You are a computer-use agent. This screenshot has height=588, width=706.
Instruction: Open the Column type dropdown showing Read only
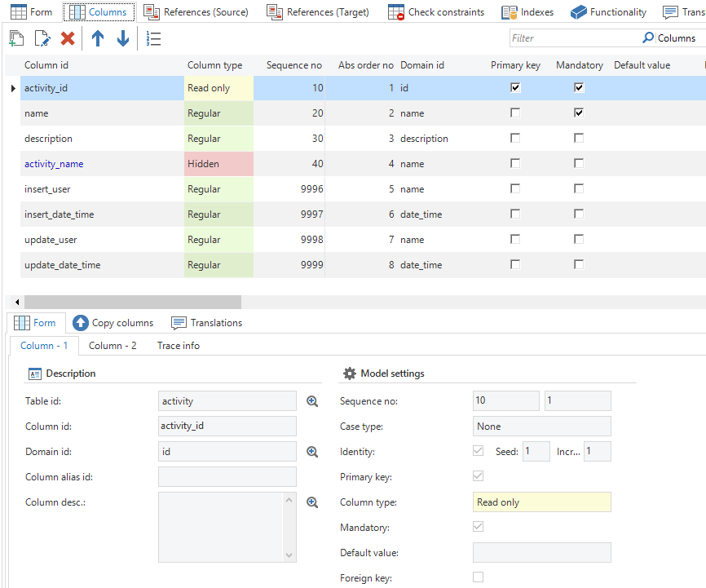541,502
